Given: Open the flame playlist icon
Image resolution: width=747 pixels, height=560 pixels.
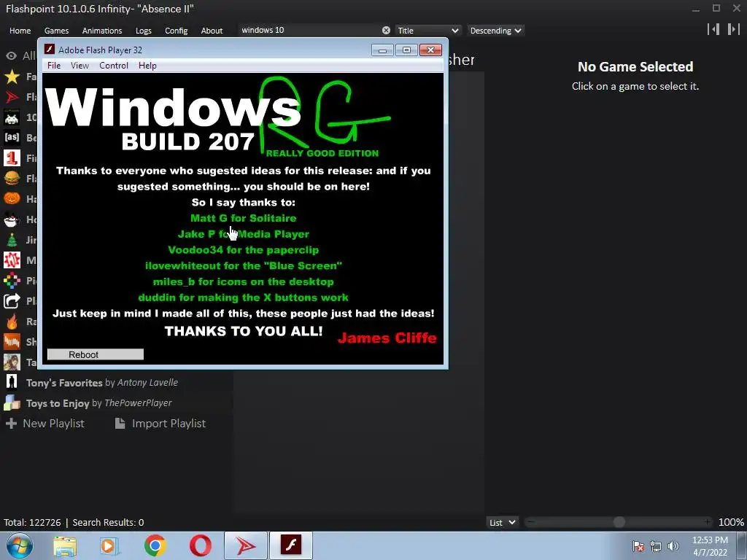Looking at the screenshot, I should [x=12, y=322].
